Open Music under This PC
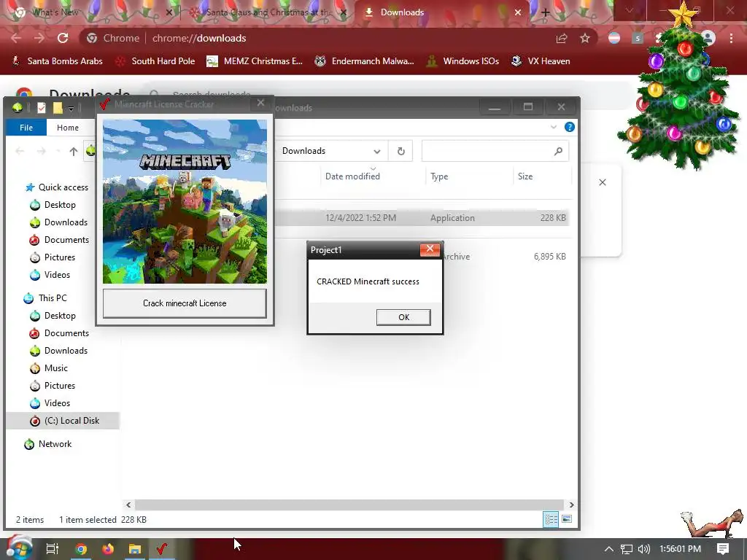747x560 pixels. (x=49, y=368)
